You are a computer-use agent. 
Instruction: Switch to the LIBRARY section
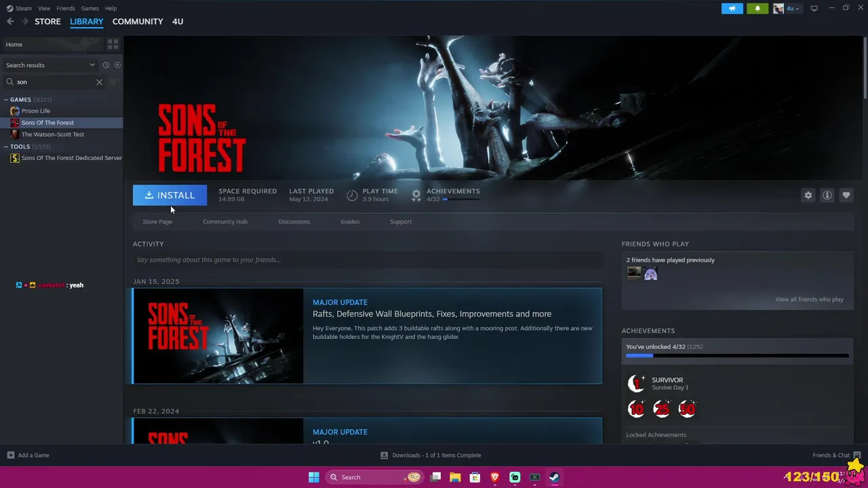point(87,22)
